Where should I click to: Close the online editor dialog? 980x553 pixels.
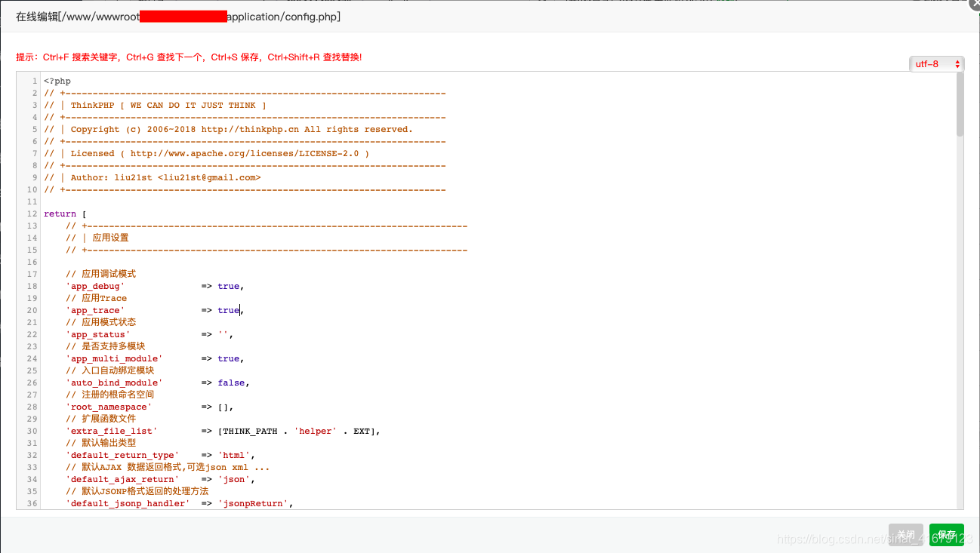coord(975,3)
